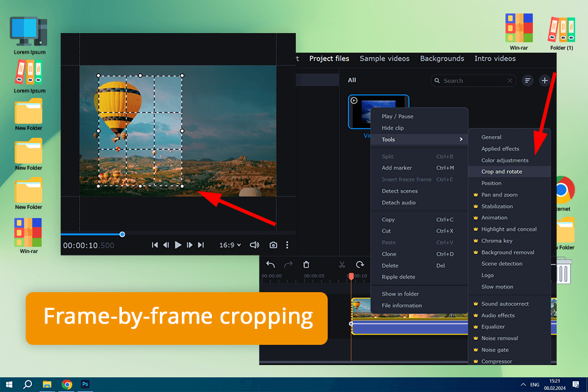Skip to the end of the clip
The image size is (588, 392).
click(x=201, y=245)
